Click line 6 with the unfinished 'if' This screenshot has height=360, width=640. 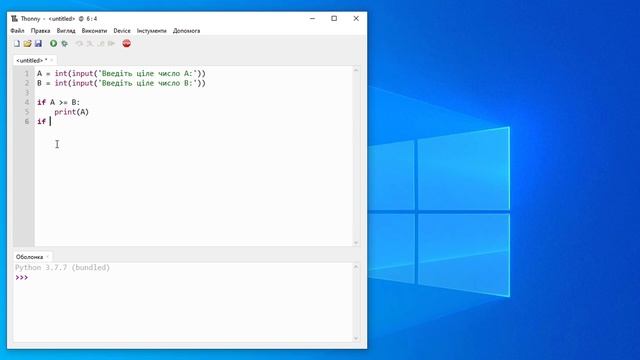click(x=41, y=121)
